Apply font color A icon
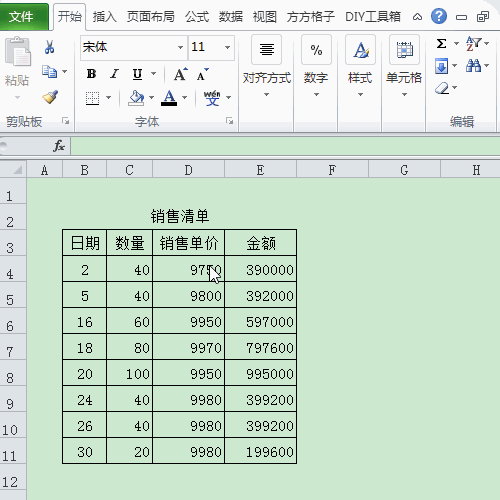Image resolution: width=500 pixels, height=500 pixels. pos(169,98)
